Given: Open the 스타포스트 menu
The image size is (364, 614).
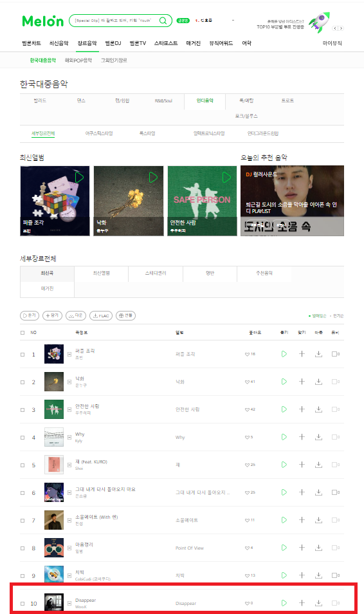Looking at the screenshot, I should coord(166,43).
